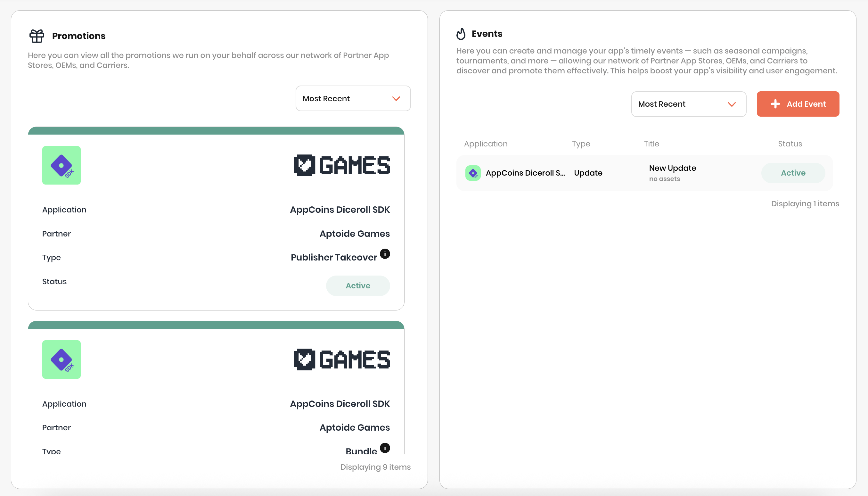Select the Status column header in Events
This screenshot has height=496, width=868.
coord(790,144)
